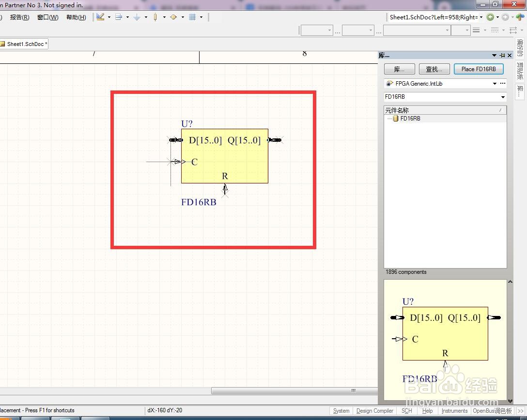
Task: Open the widest empty toolbar combo box
Action: [x=417, y=30]
